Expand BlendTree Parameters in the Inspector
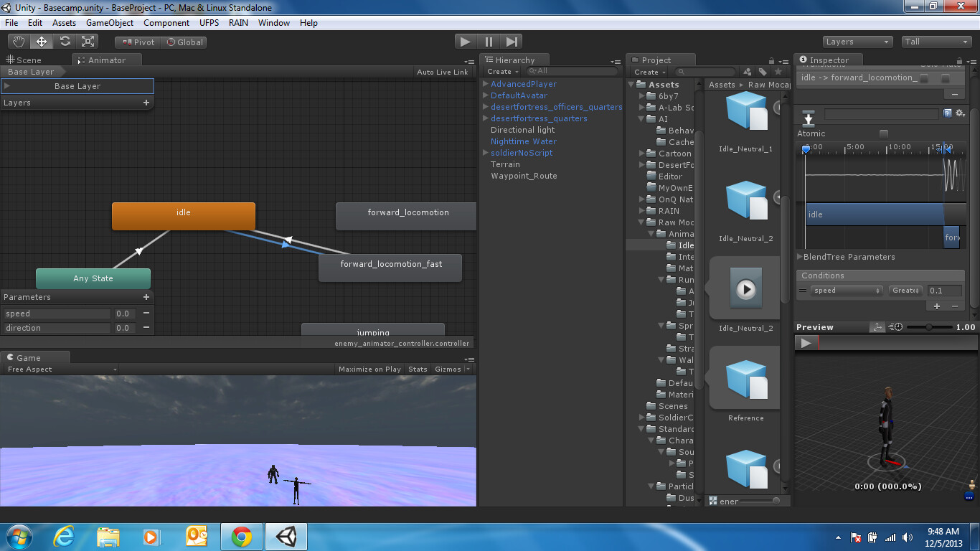Image resolution: width=980 pixels, height=551 pixels. (801, 257)
